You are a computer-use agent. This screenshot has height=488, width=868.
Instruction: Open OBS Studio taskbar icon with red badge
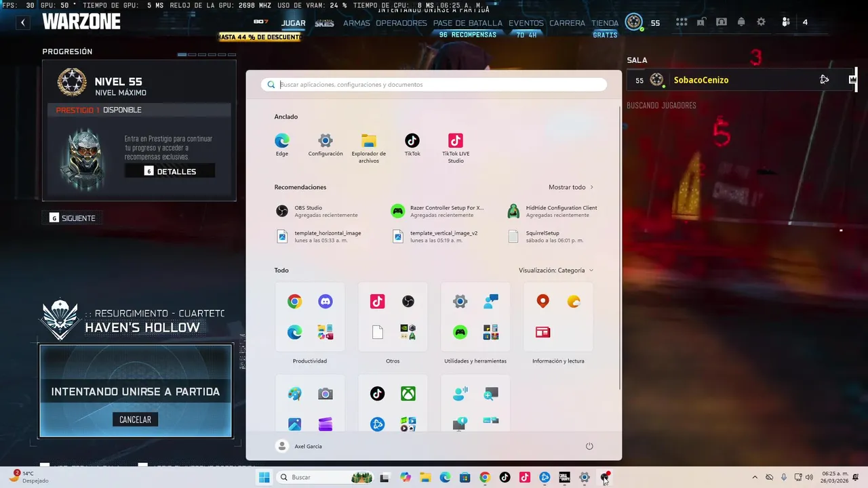tap(604, 477)
